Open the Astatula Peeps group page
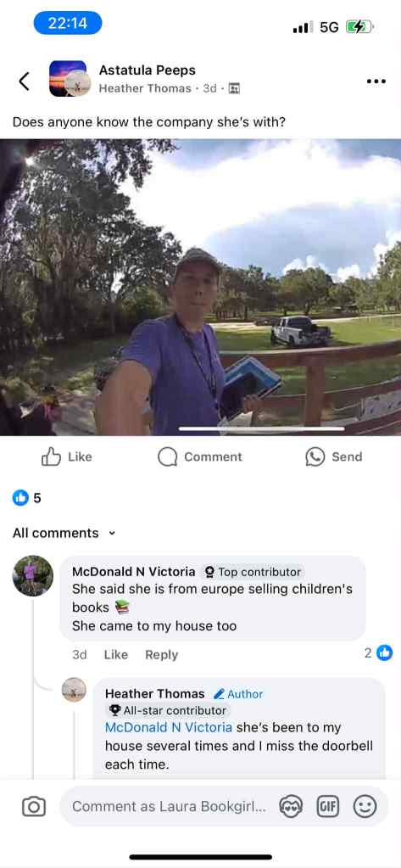Viewport: 401px width, 868px height. coord(148,70)
